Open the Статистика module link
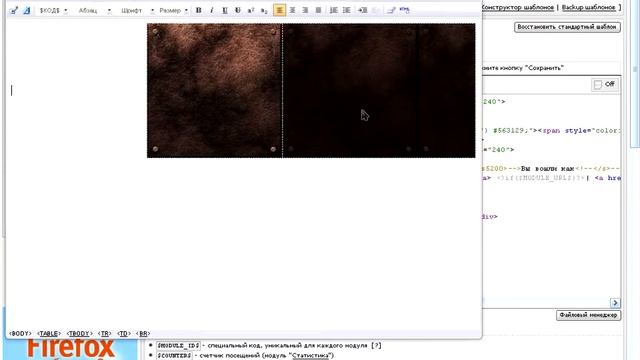640x360 pixels. click(310, 356)
